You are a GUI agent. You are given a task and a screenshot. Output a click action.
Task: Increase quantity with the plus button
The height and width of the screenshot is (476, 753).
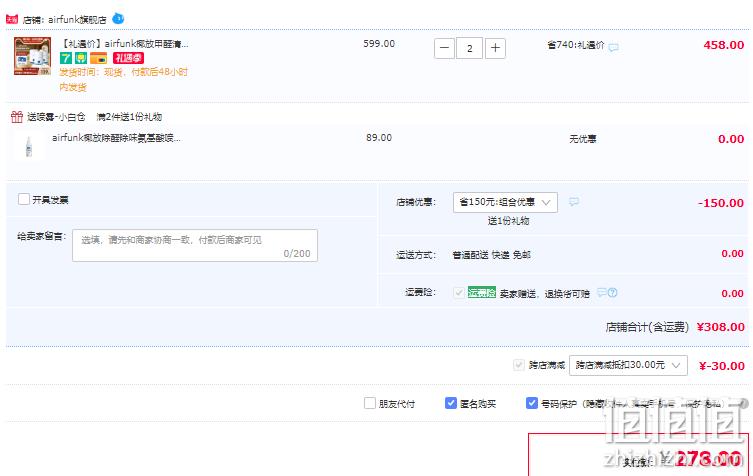point(495,48)
